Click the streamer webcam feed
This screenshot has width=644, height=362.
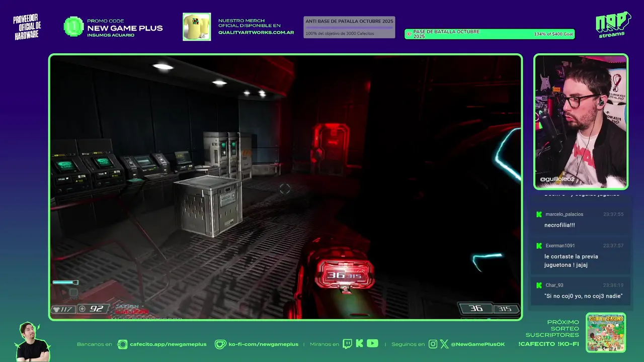[581, 122]
